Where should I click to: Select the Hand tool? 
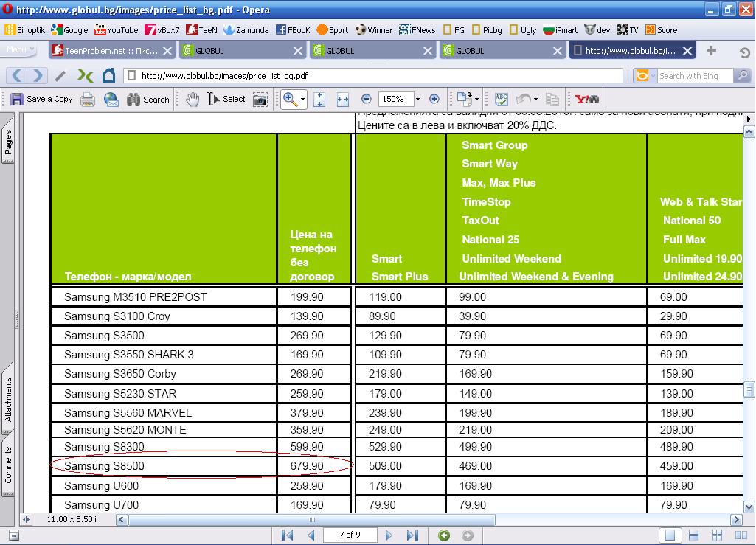tap(193, 100)
